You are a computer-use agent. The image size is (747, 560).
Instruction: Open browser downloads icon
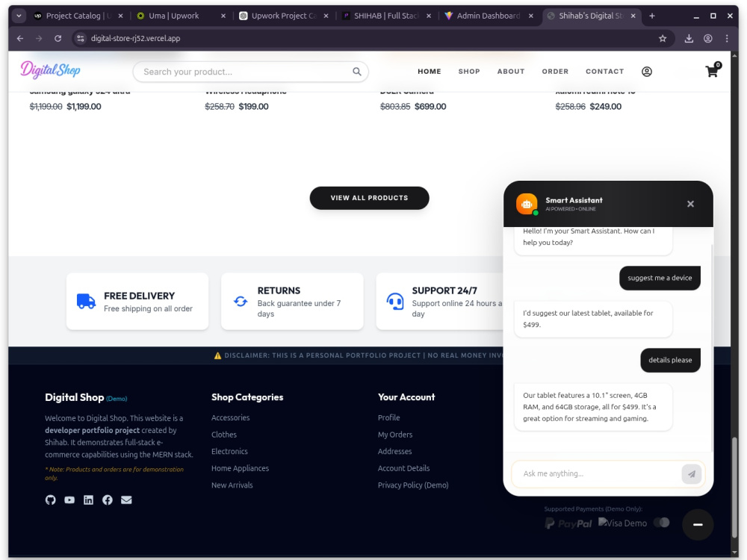point(689,39)
